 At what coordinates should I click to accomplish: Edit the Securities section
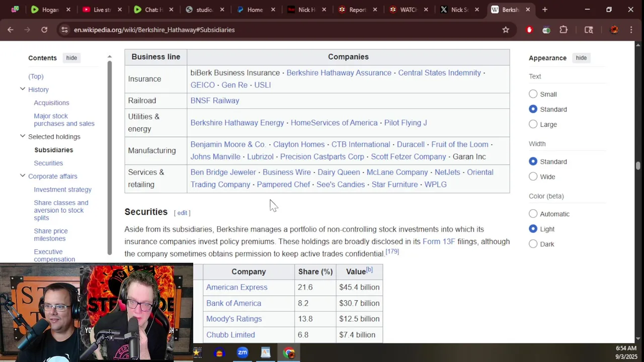182,213
